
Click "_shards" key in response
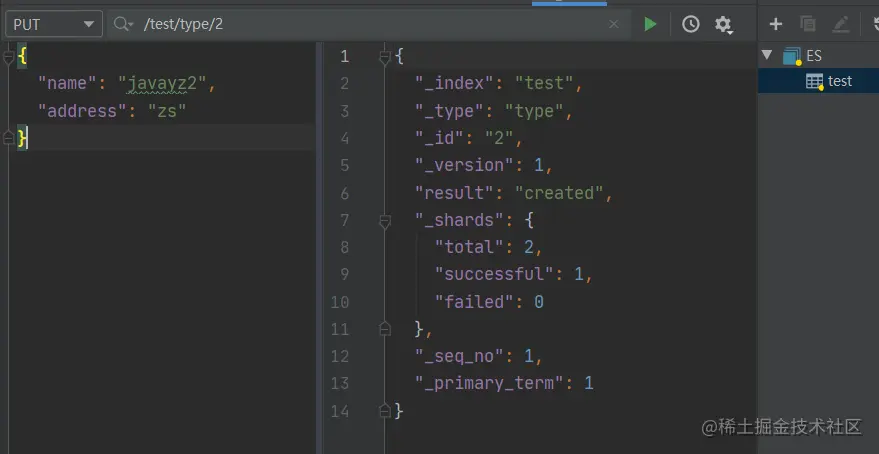[x=460, y=220]
